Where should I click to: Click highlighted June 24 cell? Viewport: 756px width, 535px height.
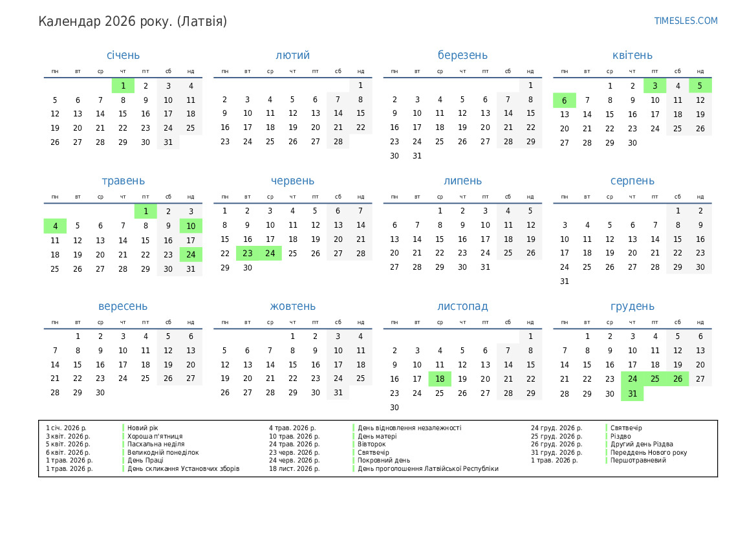click(x=270, y=254)
